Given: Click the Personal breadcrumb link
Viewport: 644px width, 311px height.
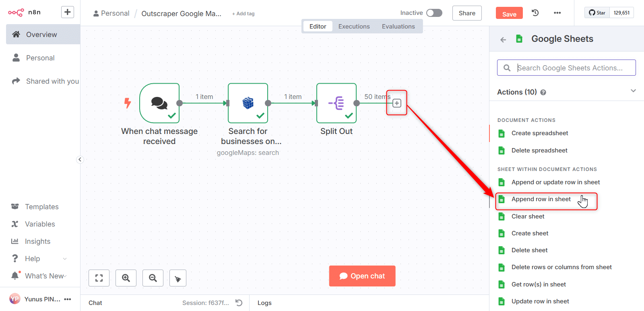Looking at the screenshot, I should (x=111, y=13).
